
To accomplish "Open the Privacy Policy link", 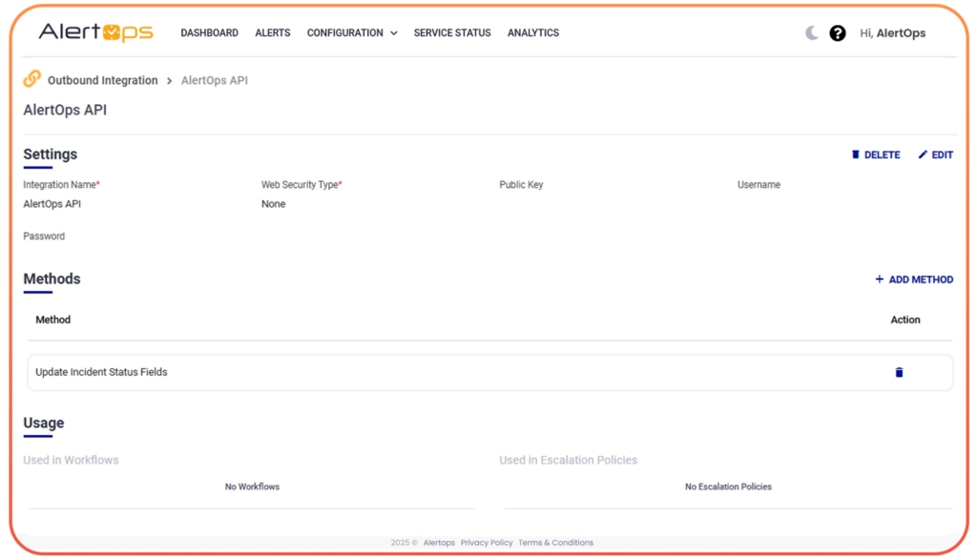I will [x=487, y=542].
